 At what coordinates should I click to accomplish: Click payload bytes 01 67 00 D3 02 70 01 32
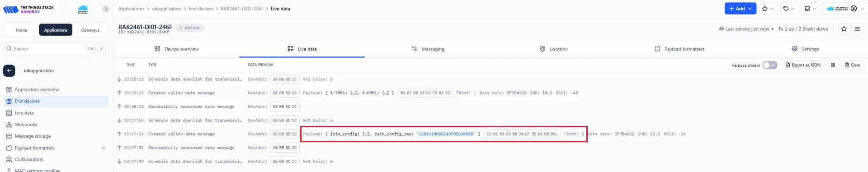click(x=425, y=93)
